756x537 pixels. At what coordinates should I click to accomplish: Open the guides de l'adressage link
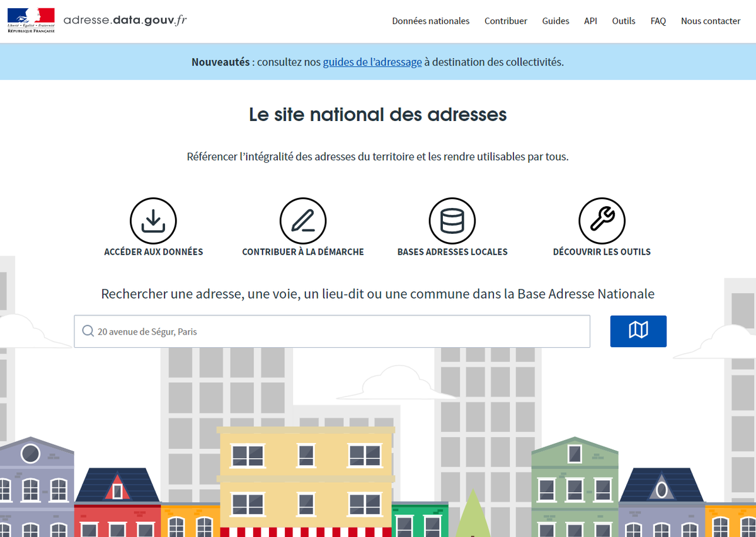[372, 62]
